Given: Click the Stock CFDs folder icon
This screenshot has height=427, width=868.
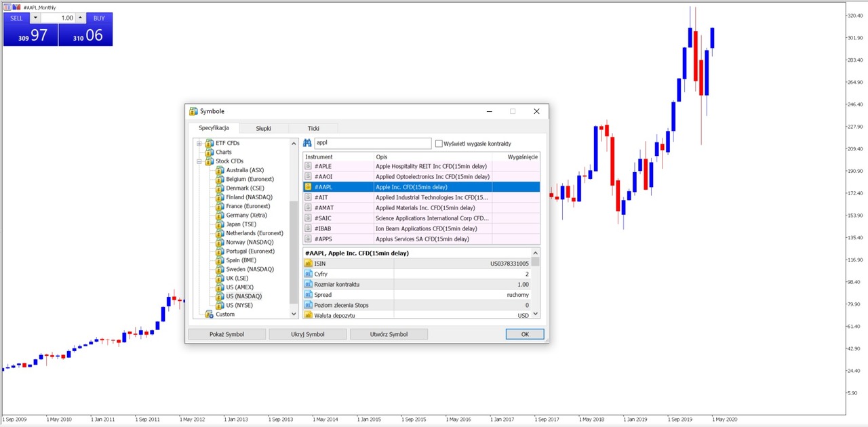Looking at the screenshot, I should pyautogui.click(x=209, y=161).
